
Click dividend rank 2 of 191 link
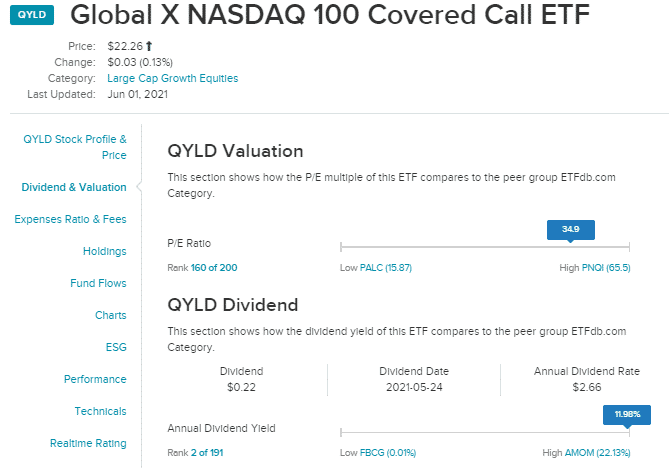207,453
